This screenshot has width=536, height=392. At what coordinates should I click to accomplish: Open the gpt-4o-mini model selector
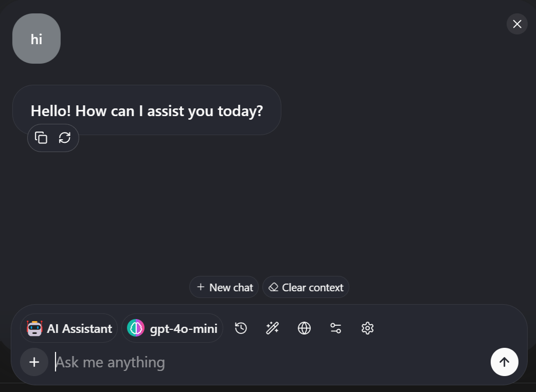(x=172, y=328)
